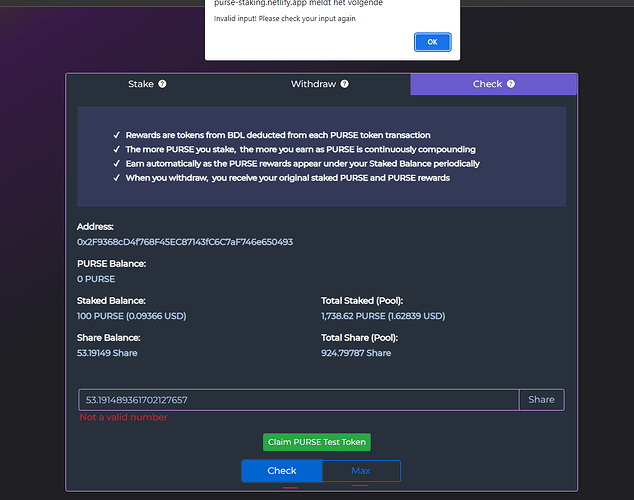Click OK in the invalid input alert

[432, 42]
